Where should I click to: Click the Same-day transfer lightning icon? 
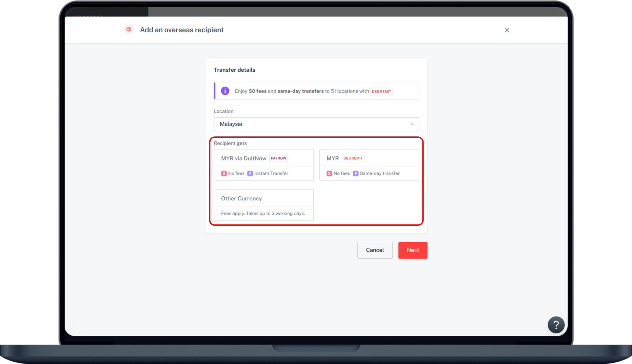click(355, 173)
